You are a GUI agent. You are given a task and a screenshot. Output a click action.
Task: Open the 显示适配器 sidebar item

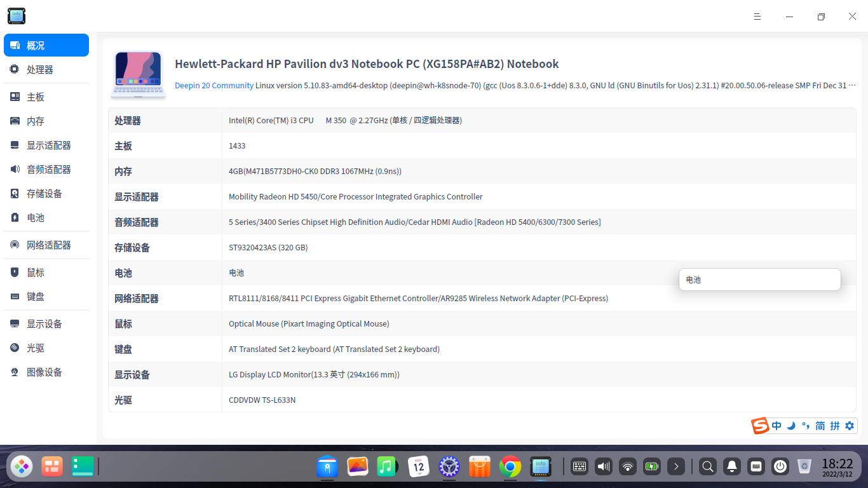tap(46, 146)
